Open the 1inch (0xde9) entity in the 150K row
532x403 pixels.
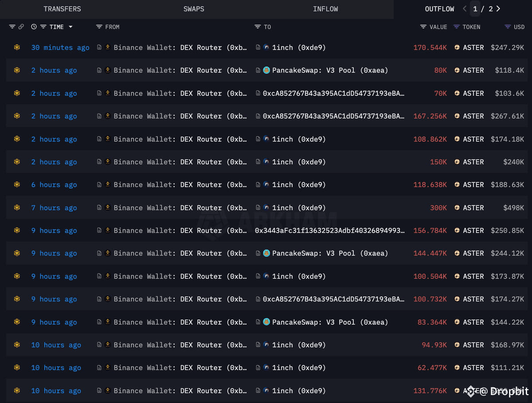(x=299, y=162)
